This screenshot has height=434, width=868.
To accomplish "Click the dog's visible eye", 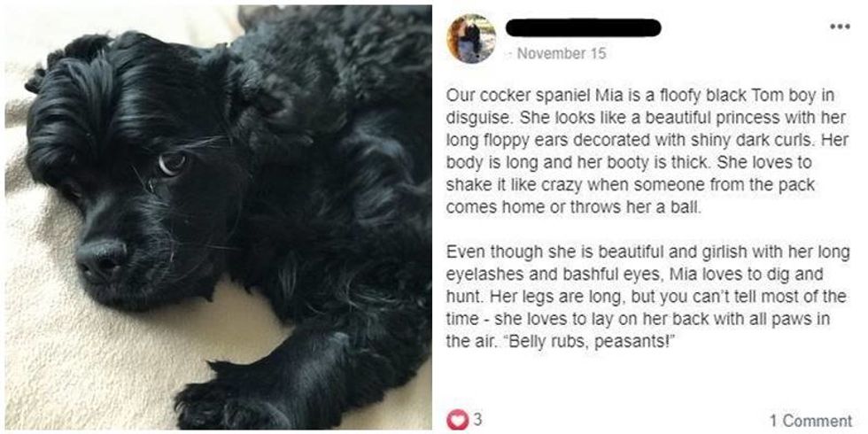I will pyautogui.click(x=172, y=163).
